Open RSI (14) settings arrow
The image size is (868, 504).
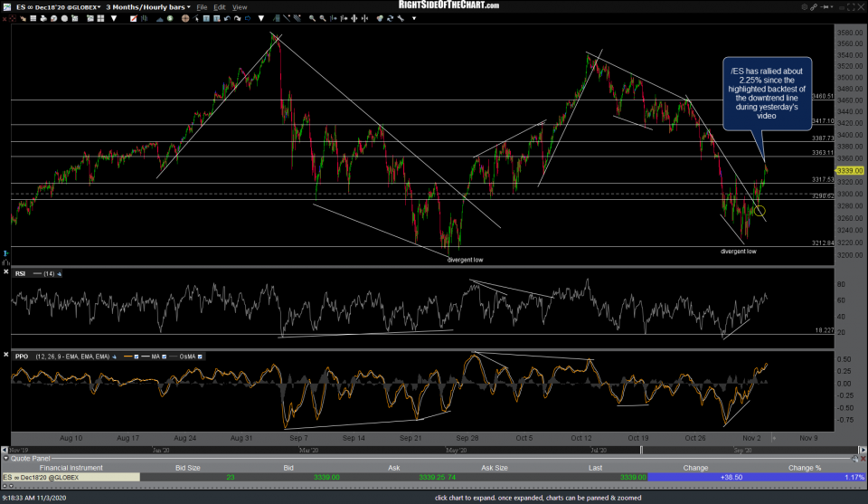click(x=60, y=273)
